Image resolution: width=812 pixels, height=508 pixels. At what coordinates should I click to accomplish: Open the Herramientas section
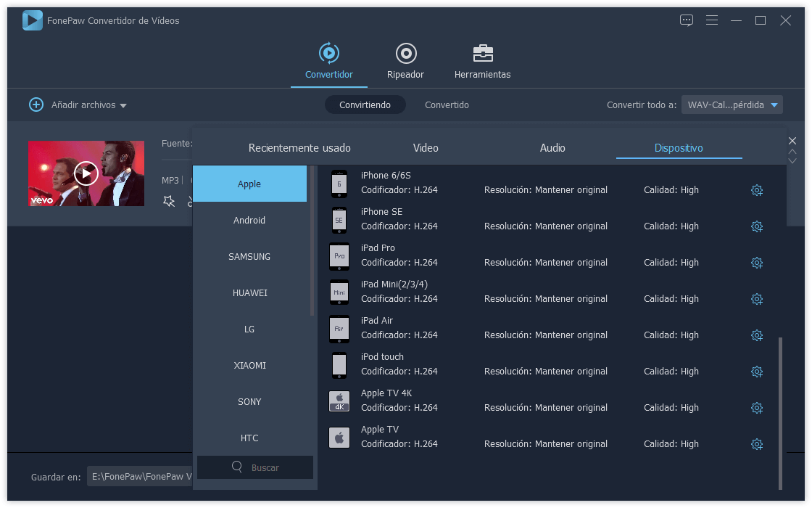(482, 61)
